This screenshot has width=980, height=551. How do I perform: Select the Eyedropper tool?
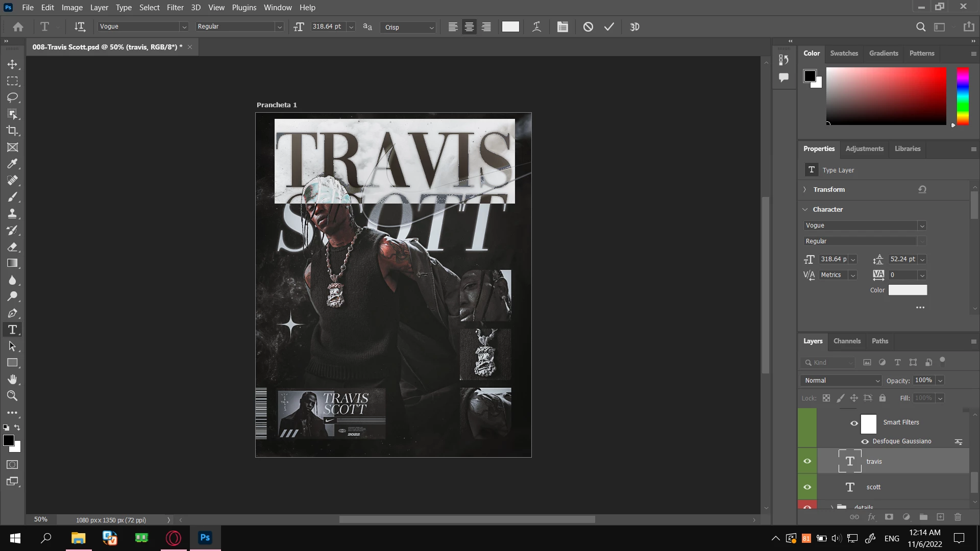pos(12,164)
